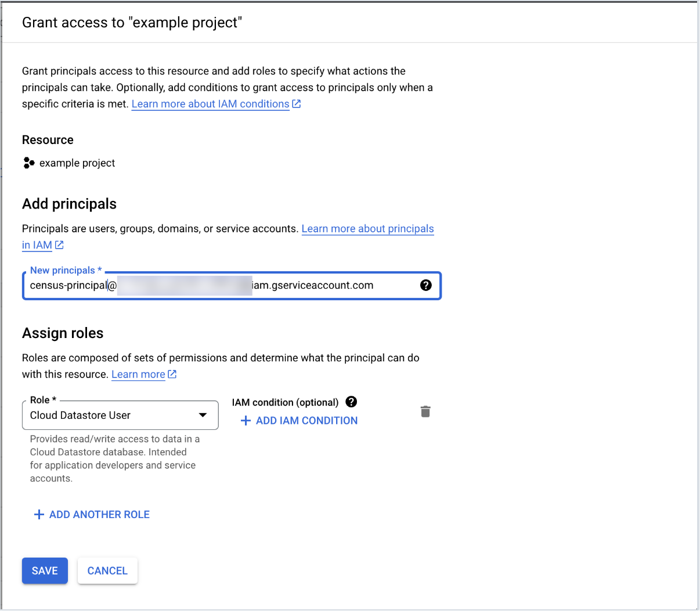Click external-link icon after principals in IAM
The height and width of the screenshot is (611, 700).
[x=59, y=245]
